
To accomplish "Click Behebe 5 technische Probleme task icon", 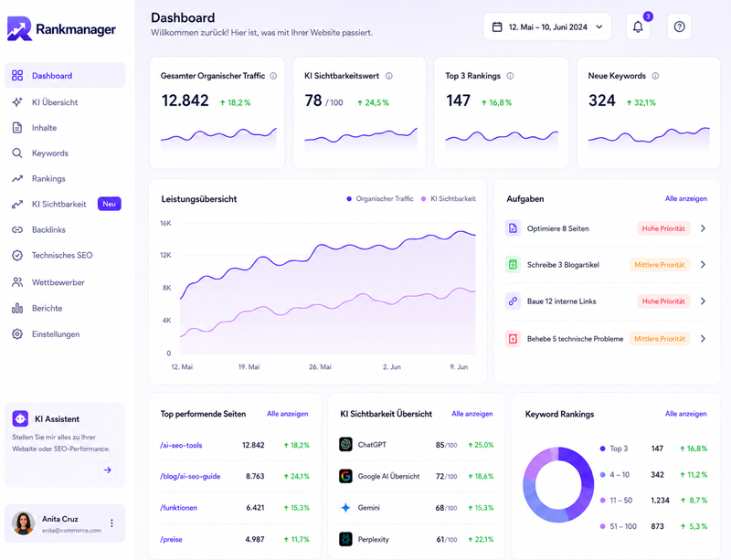I will tap(513, 339).
